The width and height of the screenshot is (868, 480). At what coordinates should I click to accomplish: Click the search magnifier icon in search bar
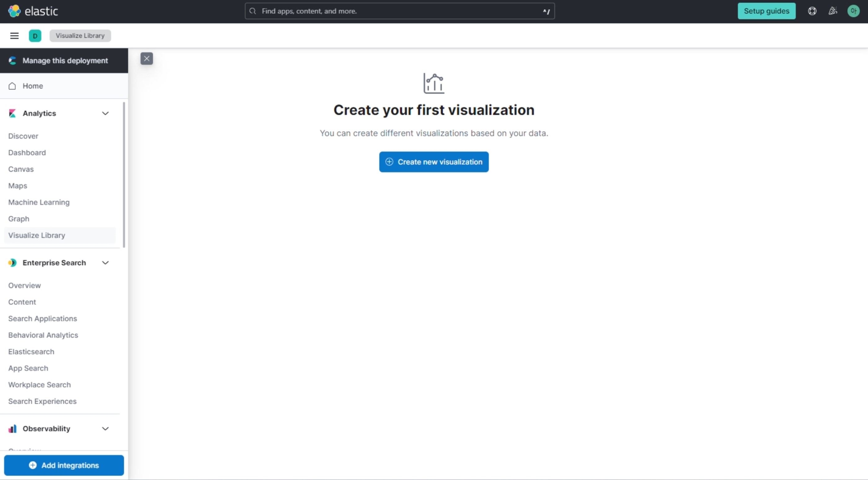click(x=253, y=11)
